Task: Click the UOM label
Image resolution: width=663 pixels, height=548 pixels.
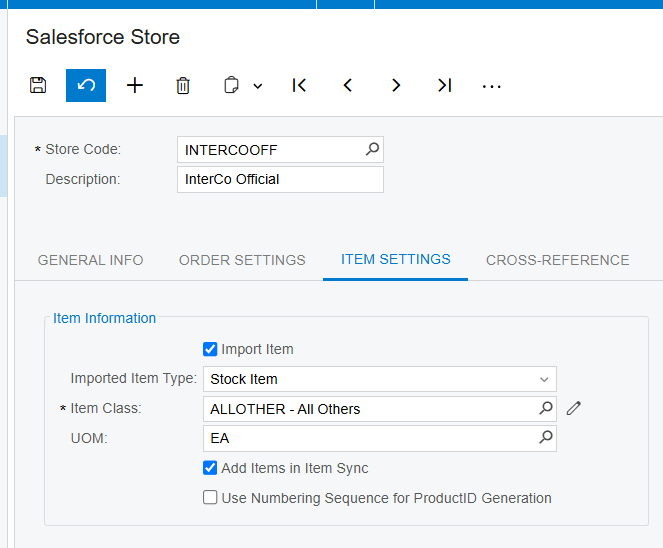Action: click(89, 438)
